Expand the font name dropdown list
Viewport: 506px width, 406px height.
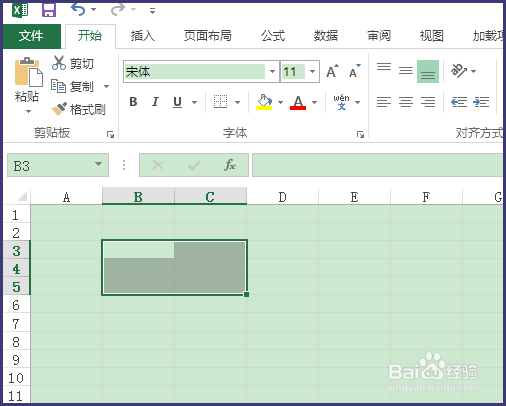click(x=272, y=71)
